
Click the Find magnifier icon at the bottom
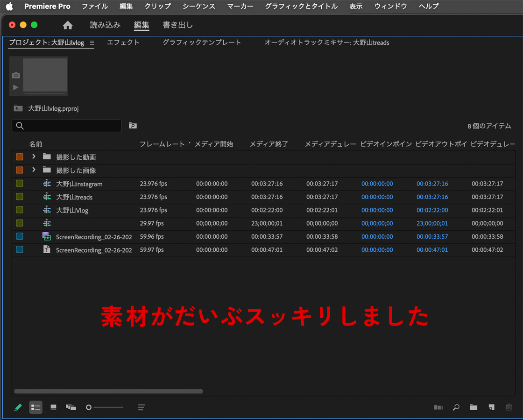(x=456, y=407)
